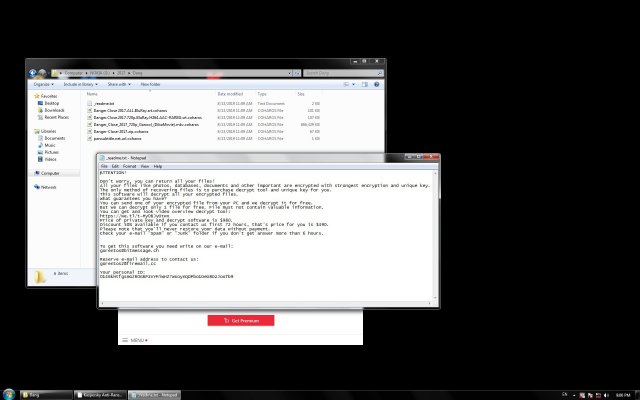Open the Organize dropdown in Explorer

coord(44,84)
